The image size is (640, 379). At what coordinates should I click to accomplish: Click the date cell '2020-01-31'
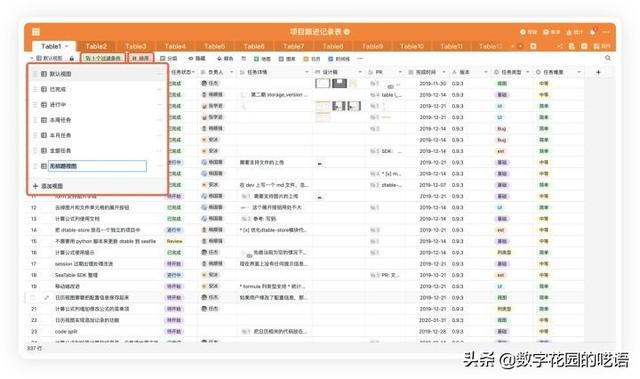pos(433,320)
